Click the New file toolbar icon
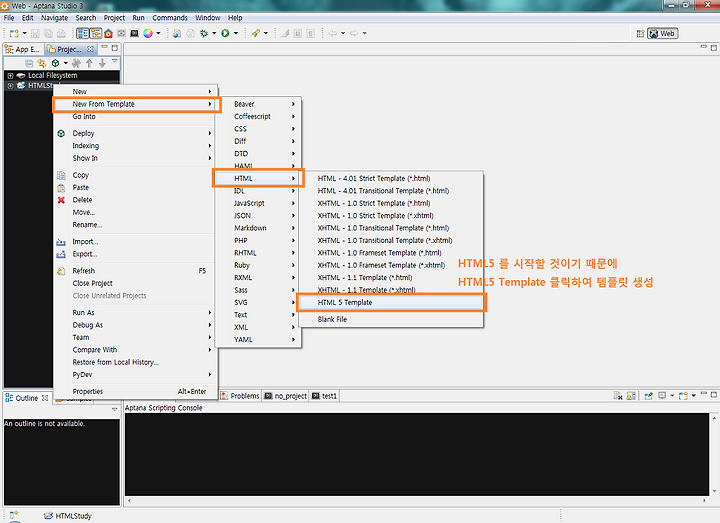Viewport: 720px width, 523px height. pos(14,33)
